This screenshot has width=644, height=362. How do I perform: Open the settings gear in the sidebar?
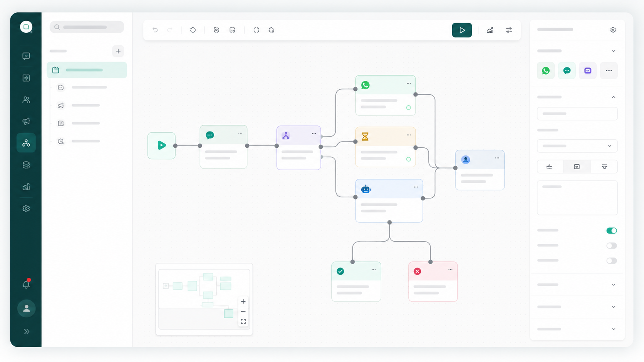coord(26,209)
